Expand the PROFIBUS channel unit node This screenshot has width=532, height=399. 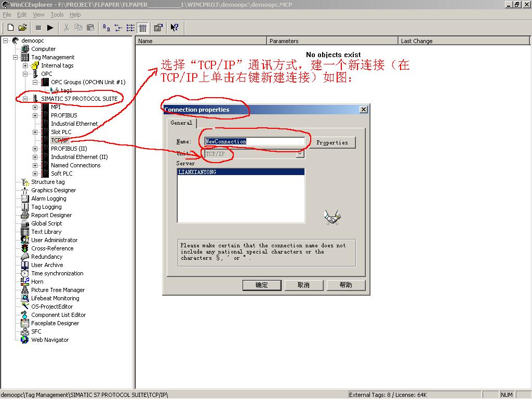35,115
